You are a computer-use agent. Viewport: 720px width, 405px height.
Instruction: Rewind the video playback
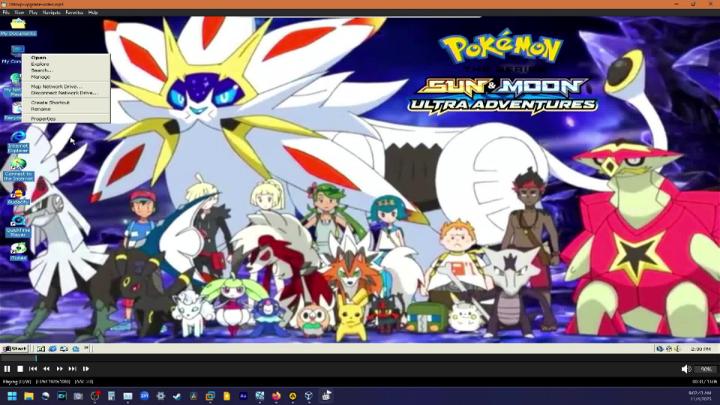coord(46,369)
